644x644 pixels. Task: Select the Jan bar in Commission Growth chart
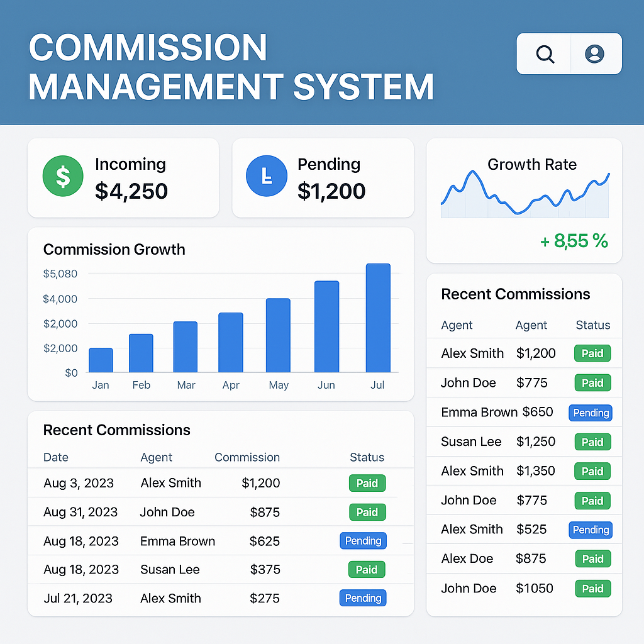click(101, 360)
